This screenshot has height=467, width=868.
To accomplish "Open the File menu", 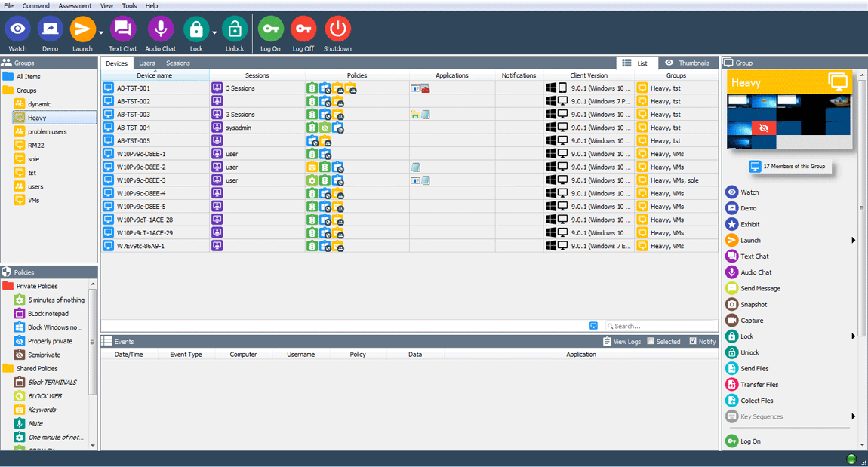I will [9, 5].
